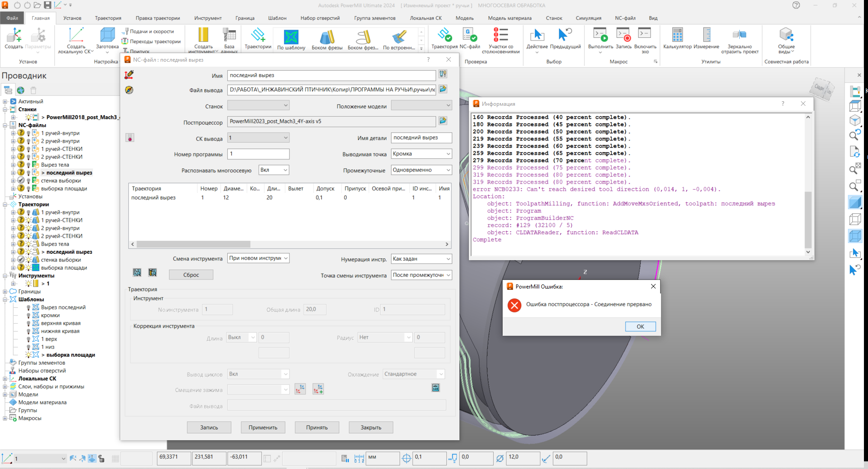Switch to the Вид ribbon tab
868x469 pixels.
(653, 18)
